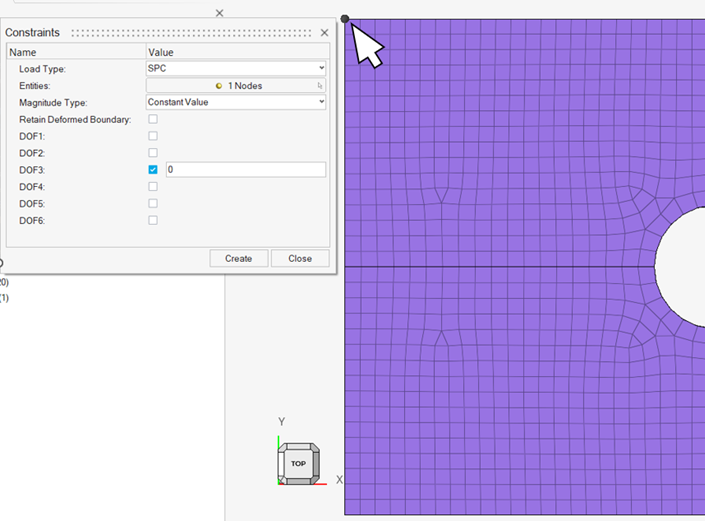Enable the DOF1 checkbox
The width and height of the screenshot is (705, 521).
pos(153,136)
